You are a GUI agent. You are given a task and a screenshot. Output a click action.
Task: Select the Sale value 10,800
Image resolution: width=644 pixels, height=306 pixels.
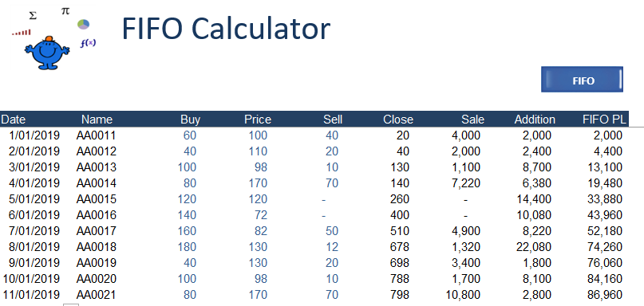(463, 295)
